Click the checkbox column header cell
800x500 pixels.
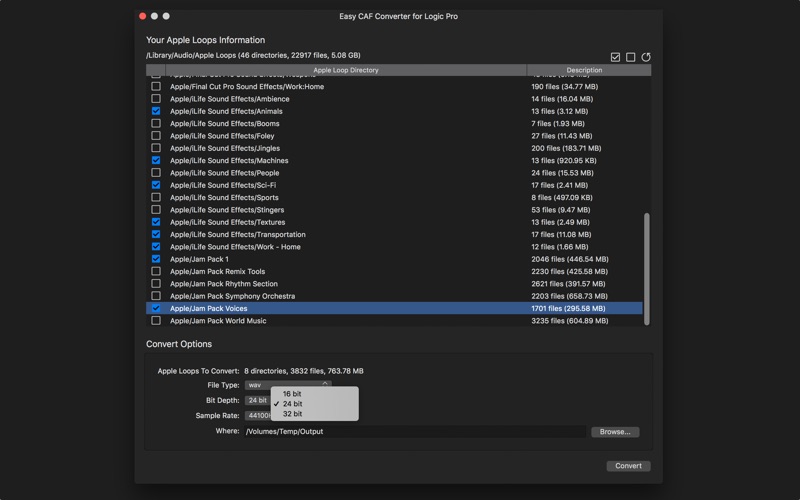156,70
